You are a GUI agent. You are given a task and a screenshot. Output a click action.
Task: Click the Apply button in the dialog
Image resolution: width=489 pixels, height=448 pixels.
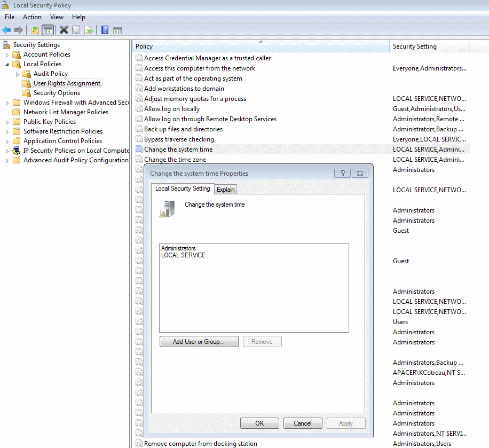346,423
